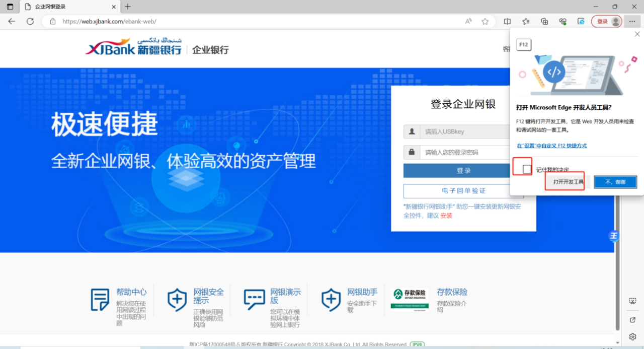Screen dimensions: 644x349
Task: Click the "新疆银行网银助手" text
Action: (429, 206)
